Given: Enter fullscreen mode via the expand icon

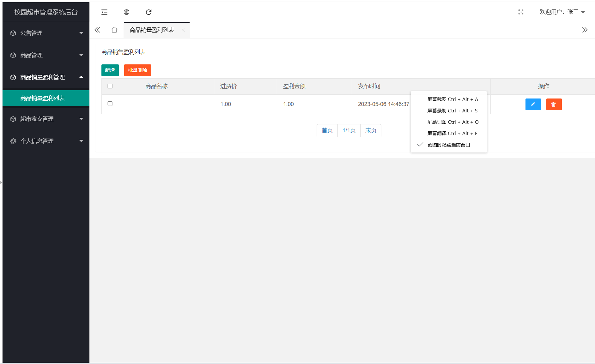Looking at the screenshot, I should click(x=521, y=12).
